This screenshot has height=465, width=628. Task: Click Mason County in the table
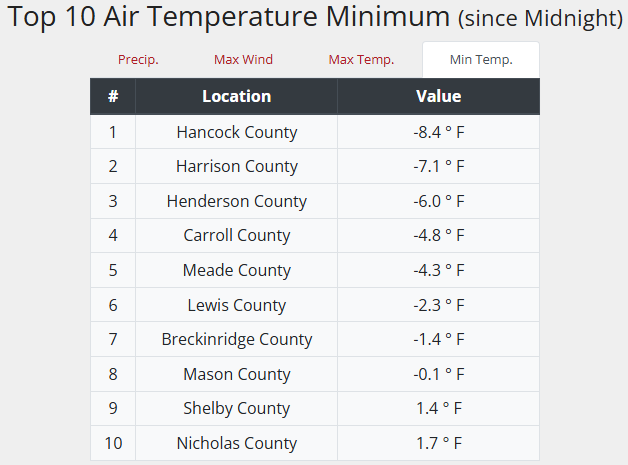(x=237, y=374)
